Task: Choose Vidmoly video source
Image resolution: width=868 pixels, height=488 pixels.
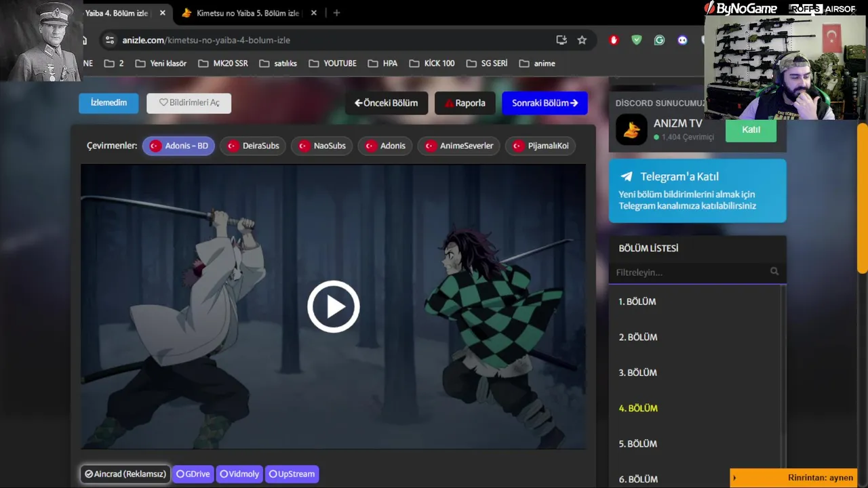Action: (239, 474)
